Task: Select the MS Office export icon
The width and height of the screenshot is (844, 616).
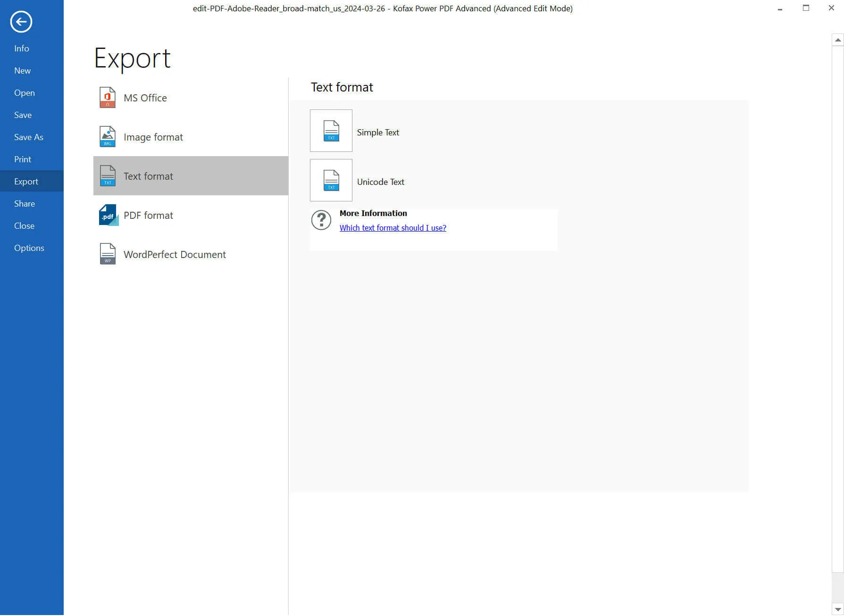Action: point(108,98)
